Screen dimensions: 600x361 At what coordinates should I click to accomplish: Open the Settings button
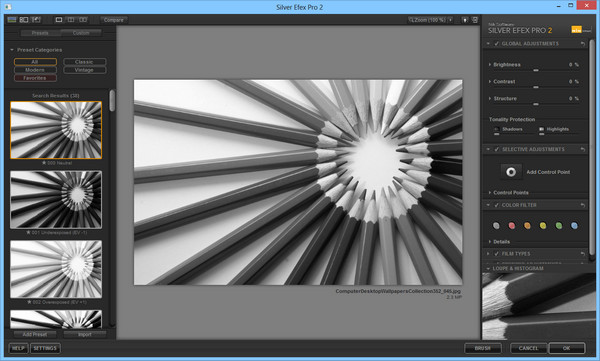(45, 348)
